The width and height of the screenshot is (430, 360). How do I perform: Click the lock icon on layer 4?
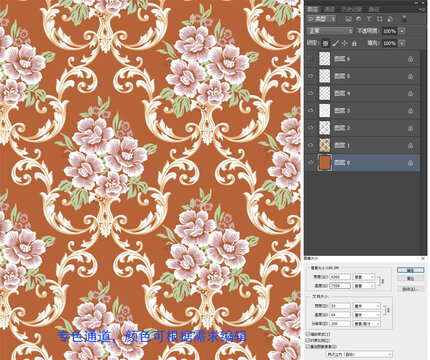[x=410, y=93]
